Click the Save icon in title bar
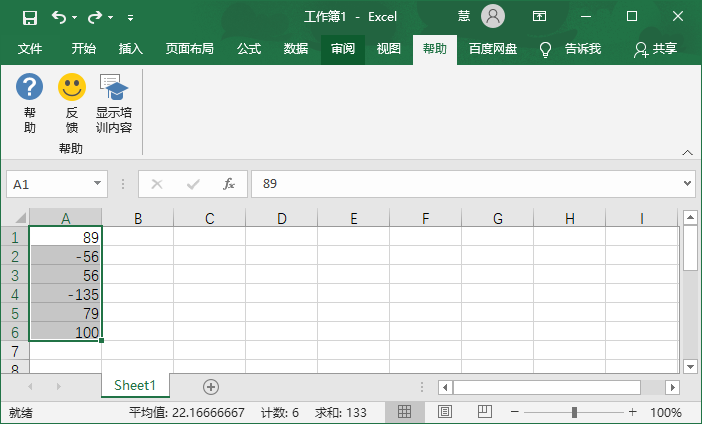This screenshot has width=702, height=424. 30,17
